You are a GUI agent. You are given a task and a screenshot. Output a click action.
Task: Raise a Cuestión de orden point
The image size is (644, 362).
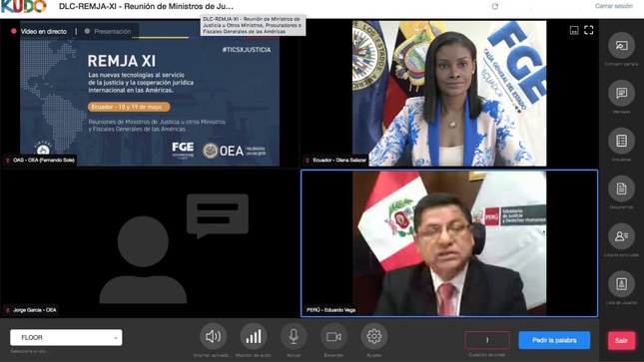(487, 340)
